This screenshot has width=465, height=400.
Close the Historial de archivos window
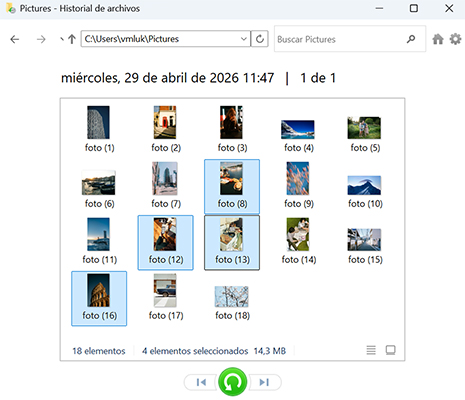449,8
